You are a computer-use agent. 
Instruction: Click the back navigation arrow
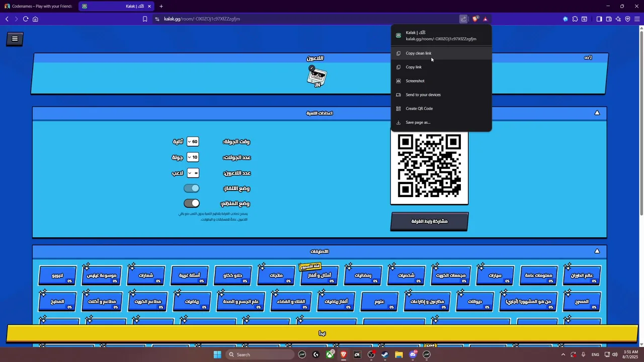tap(7, 19)
